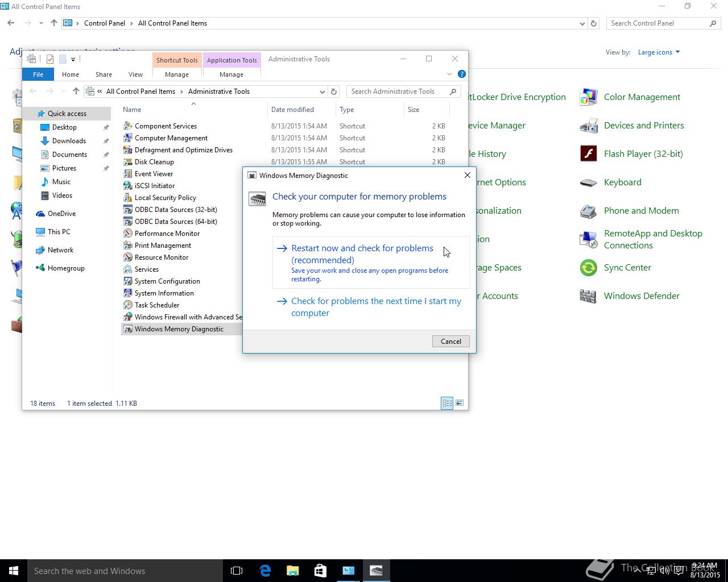Click the Phone and Modem icon
This screenshot has width=728, height=582.
pyautogui.click(x=588, y=211)
